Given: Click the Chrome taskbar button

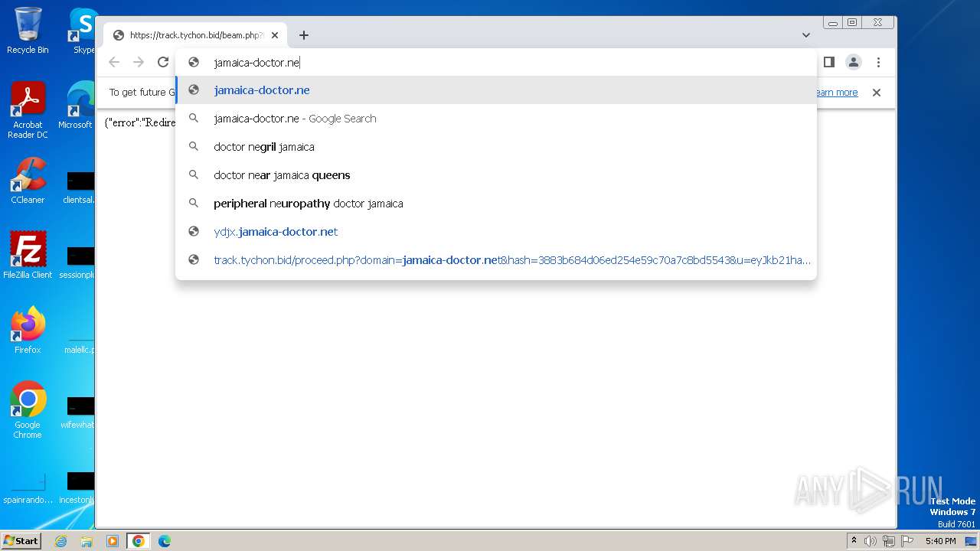Looking at the screenshot, I should (139, 541).
